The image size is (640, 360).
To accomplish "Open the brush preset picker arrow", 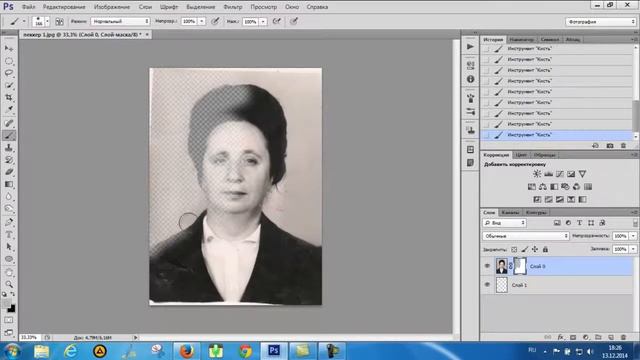I will (47, 22).
